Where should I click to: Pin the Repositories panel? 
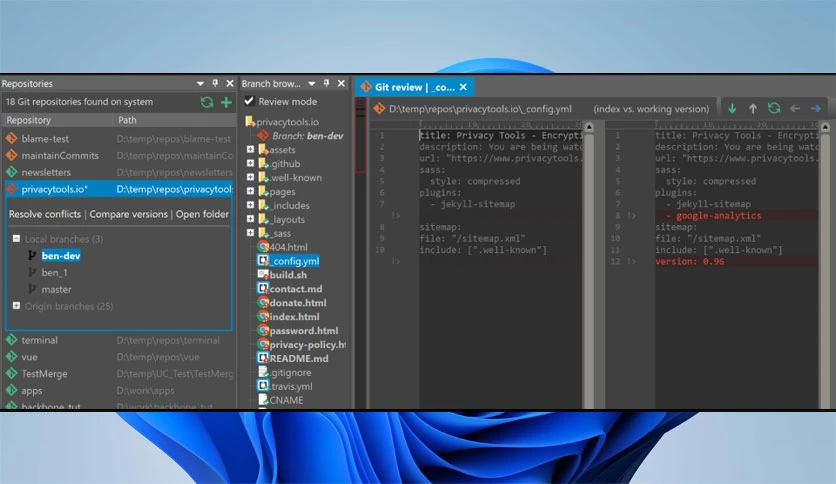[x=215, y=83]
